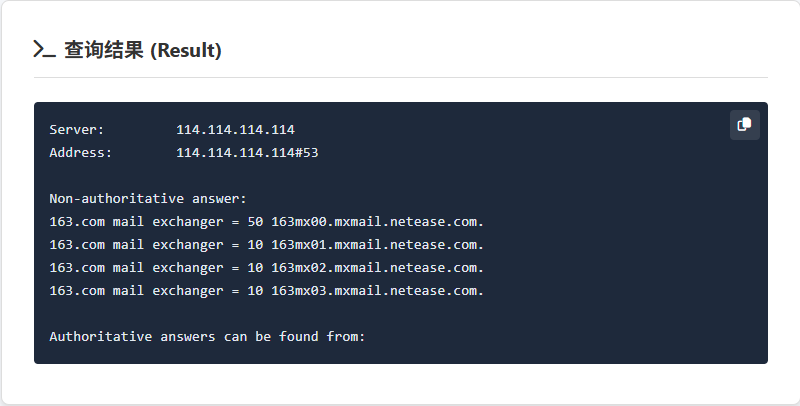Click the priority value 50 in first record
The image size is (800, 406).
[255, 222]
